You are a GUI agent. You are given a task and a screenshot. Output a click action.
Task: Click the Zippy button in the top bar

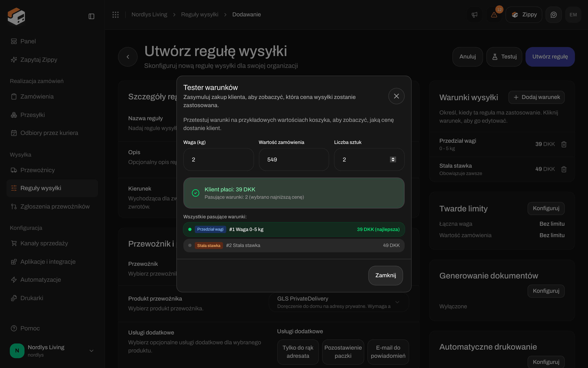(x=524, y=15)
